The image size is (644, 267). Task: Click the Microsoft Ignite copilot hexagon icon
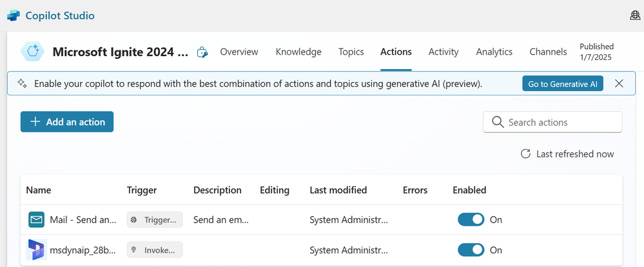pos(32,52)
